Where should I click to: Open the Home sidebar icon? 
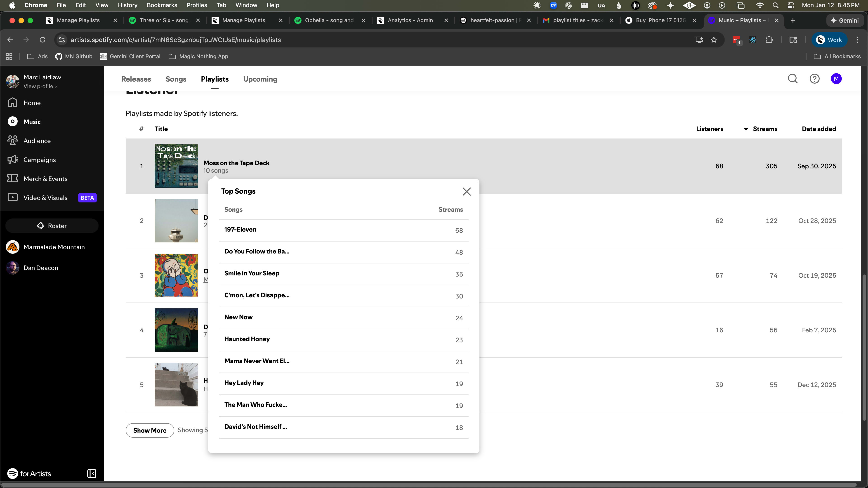[12, 102]
